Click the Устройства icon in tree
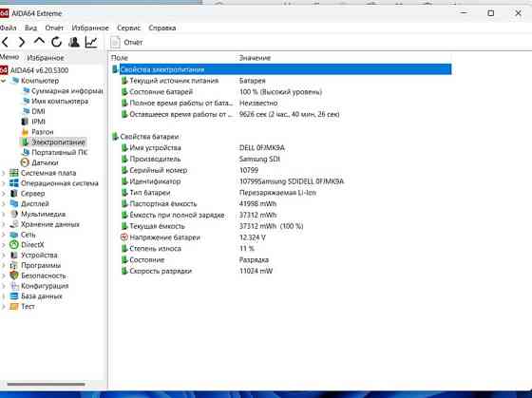Image resolution: width=532 pixels, height=398 pixels. click(14, 255)
